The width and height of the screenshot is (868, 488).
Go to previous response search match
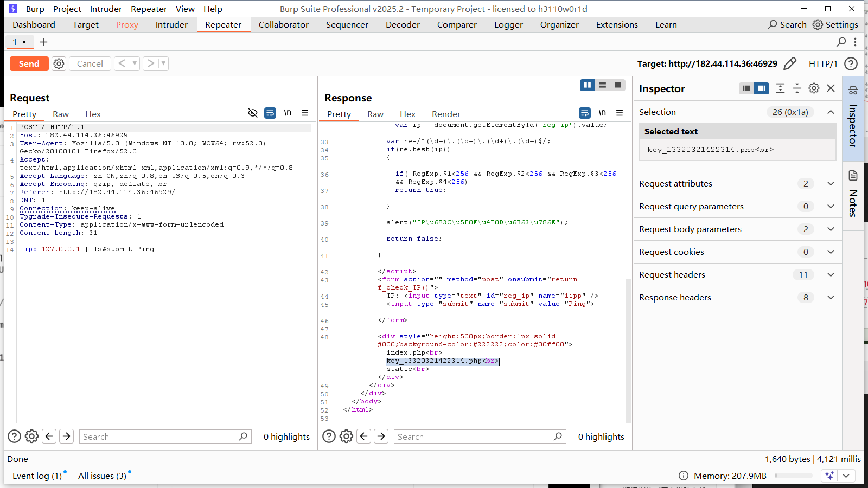364,436
